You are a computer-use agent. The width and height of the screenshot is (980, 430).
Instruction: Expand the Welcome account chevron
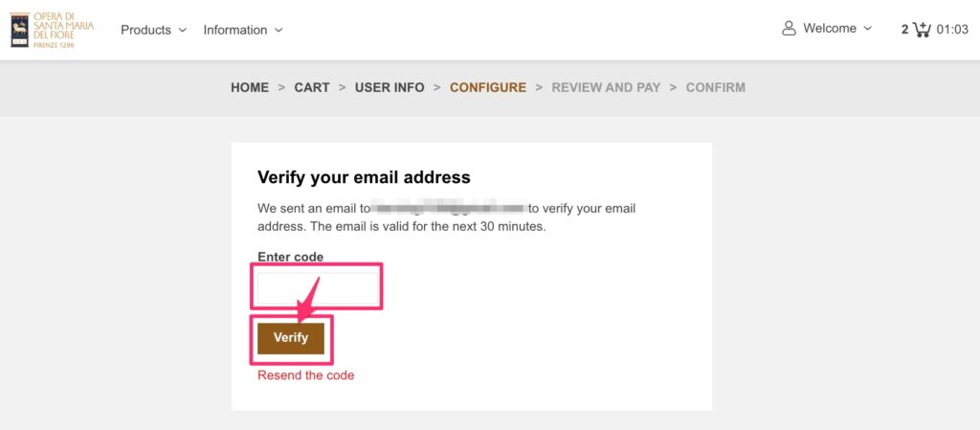point(867,28)
